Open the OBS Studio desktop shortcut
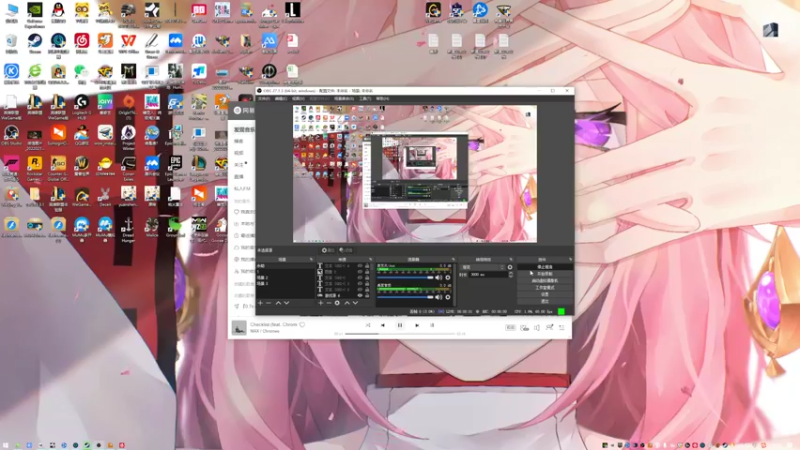 pyautogui.click(x=11, y=134)
